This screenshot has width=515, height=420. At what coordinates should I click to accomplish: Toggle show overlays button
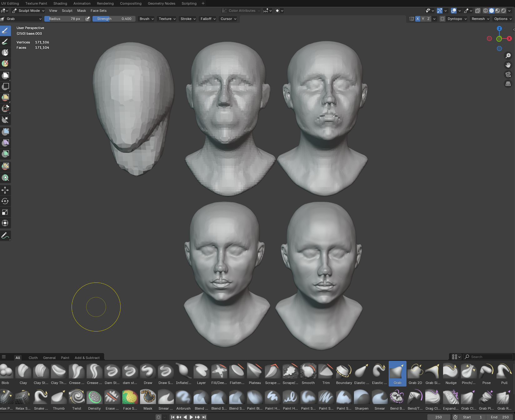tap(454, 11)
